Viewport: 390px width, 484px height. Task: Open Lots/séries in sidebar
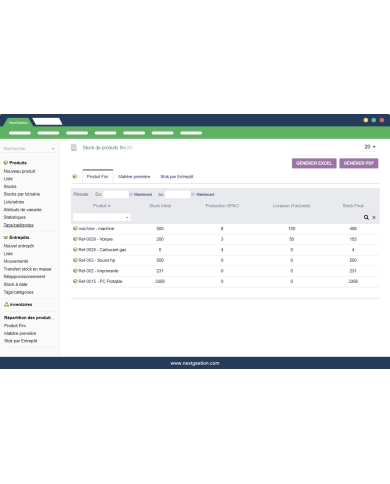pos(14,202)
